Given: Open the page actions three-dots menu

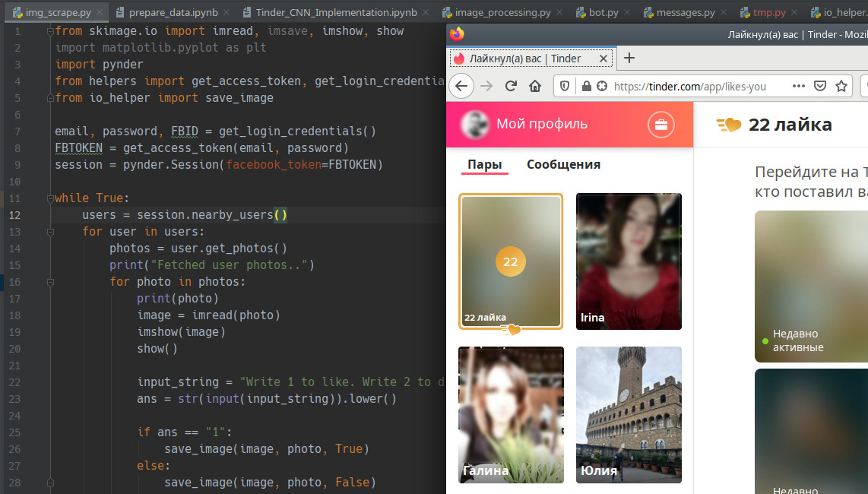Looking at the screenshot, I should [x=798, y=86].
